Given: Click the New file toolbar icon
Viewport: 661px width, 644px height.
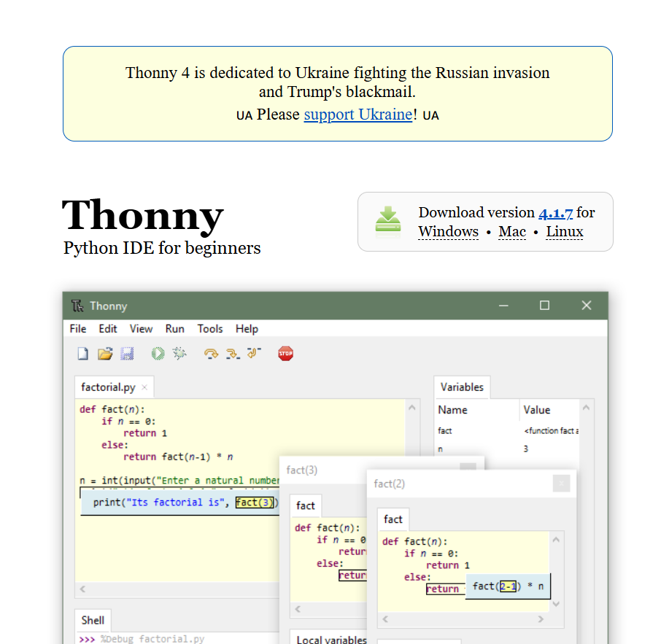Looking at the screenshot, I should (83, 354).
